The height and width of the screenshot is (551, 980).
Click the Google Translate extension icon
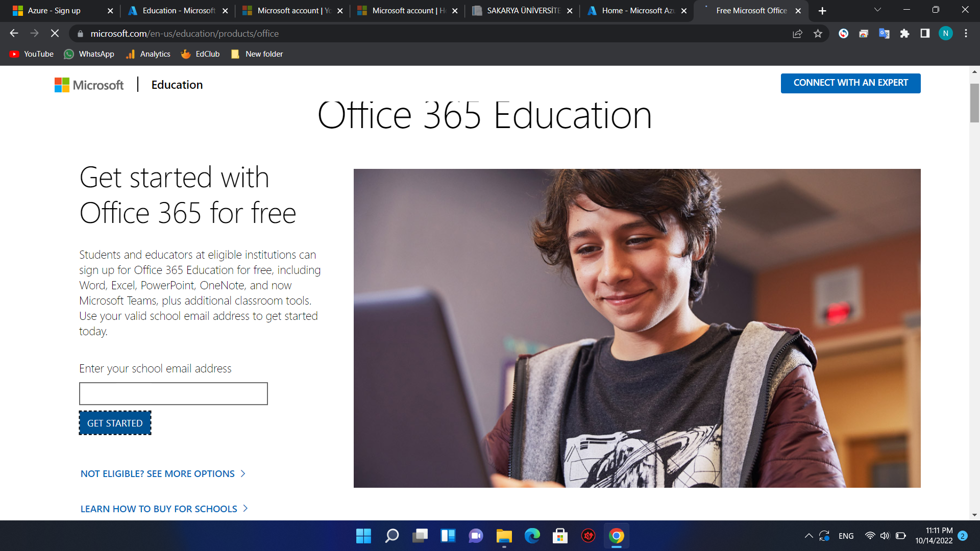point(884,34)
